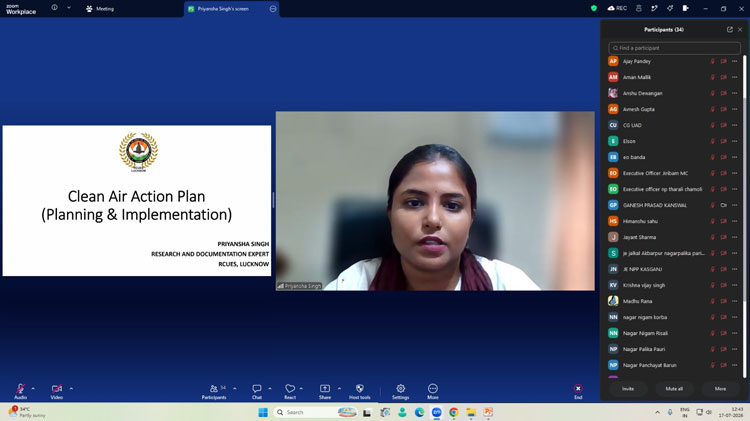Image resolution: width=750 pixels, height=421 pixels.
Task: Open more options for Madhu Rana
Action: pos(735,301)
